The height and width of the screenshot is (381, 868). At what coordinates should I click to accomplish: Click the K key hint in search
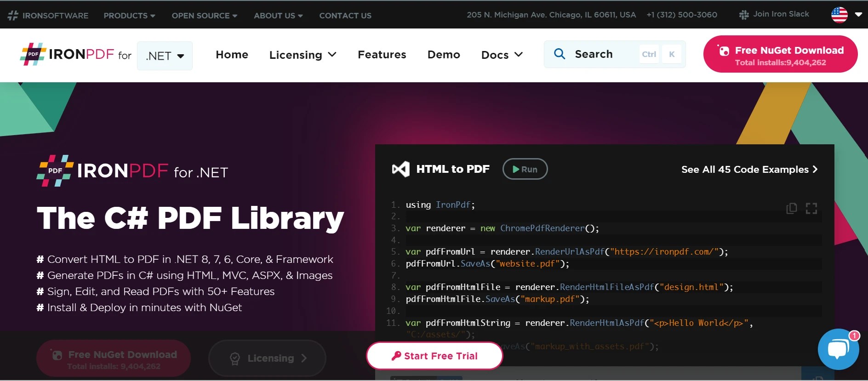coord(672,54)
